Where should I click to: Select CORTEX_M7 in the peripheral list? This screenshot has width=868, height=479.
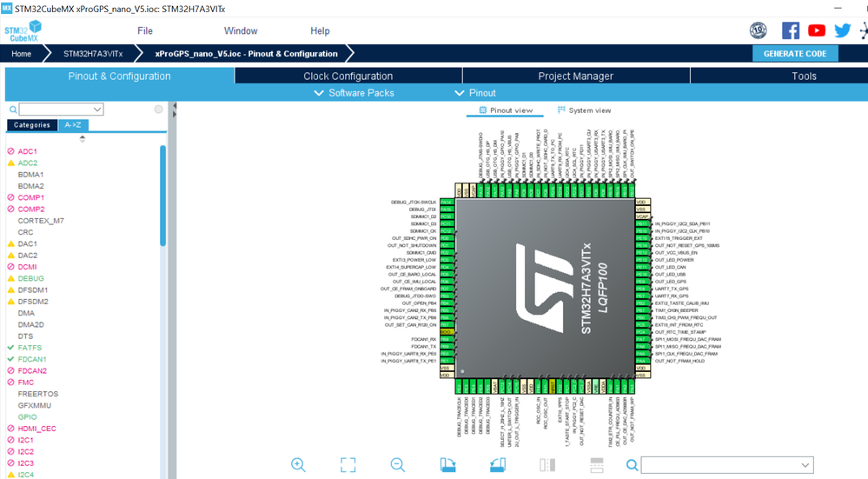pos(41,221)
